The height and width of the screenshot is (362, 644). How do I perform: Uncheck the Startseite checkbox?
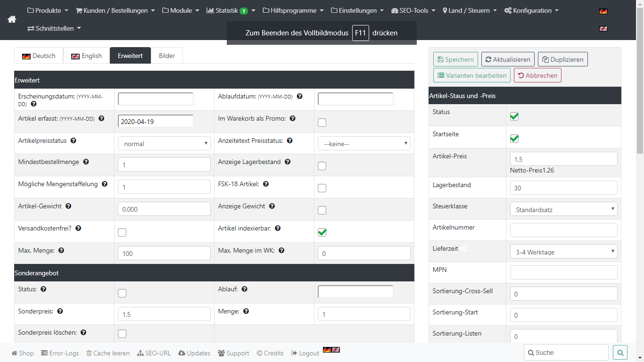click(514, 139)
